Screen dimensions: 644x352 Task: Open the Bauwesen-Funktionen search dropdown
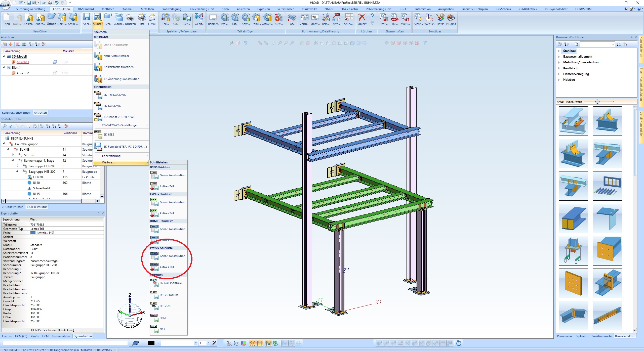coord(613,45)
